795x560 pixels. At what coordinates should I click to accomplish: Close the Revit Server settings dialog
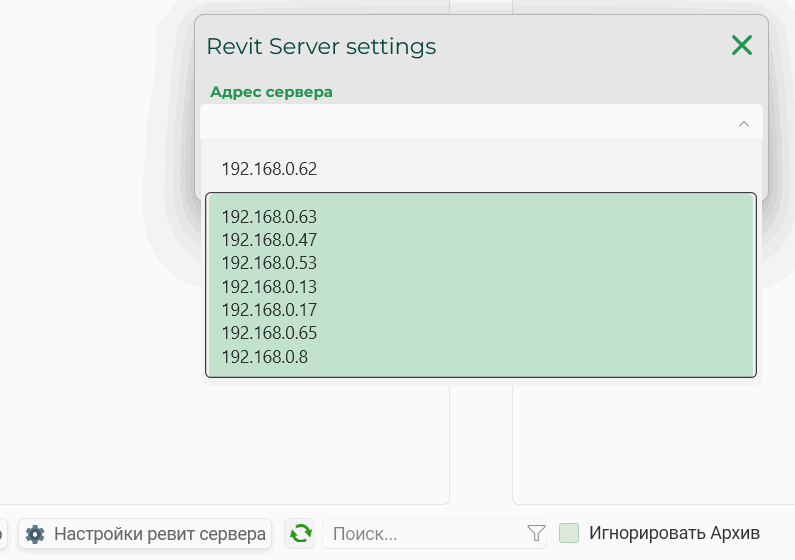point(742,46)
